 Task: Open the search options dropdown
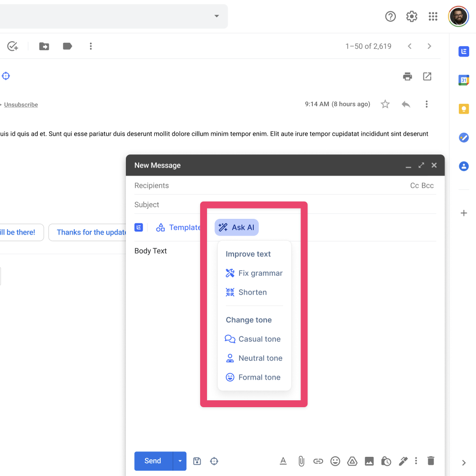216,16
